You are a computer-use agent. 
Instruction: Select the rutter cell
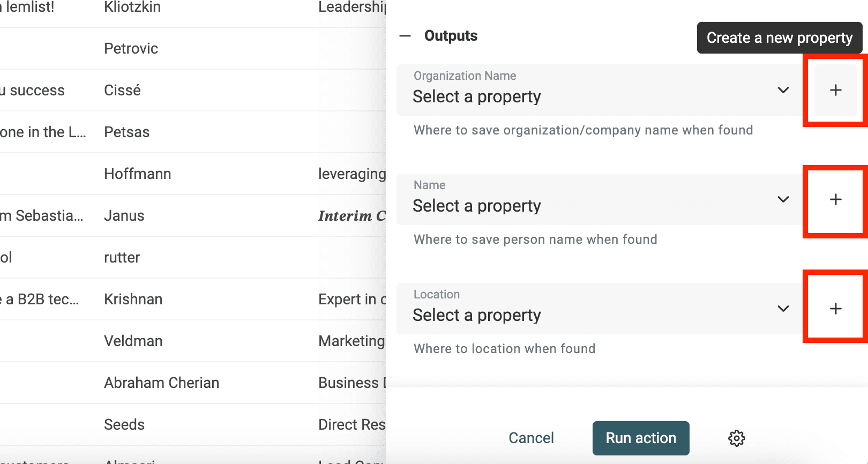pos(122,258)
